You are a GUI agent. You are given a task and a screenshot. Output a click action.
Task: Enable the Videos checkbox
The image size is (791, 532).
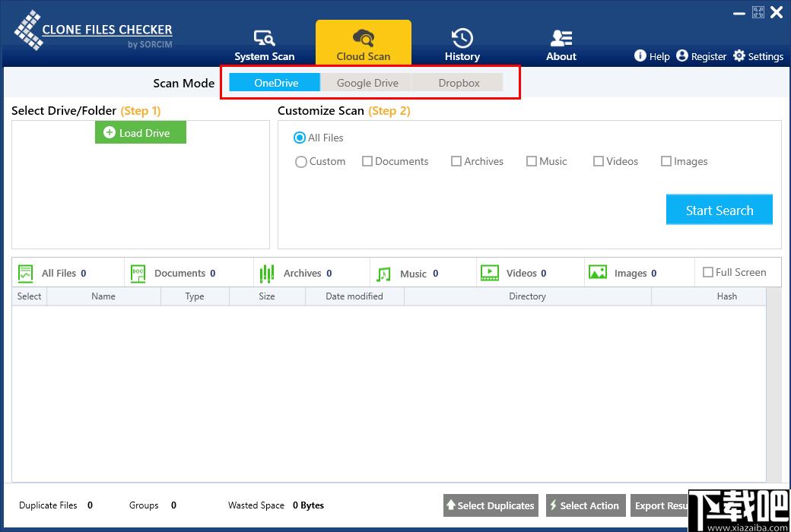tap(599, 161)
